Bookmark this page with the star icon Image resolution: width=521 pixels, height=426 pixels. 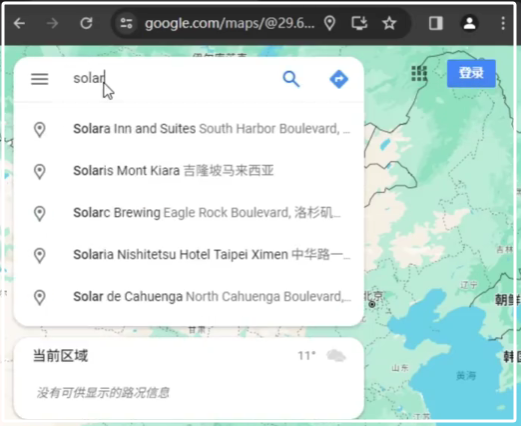[x=389, y=23]
